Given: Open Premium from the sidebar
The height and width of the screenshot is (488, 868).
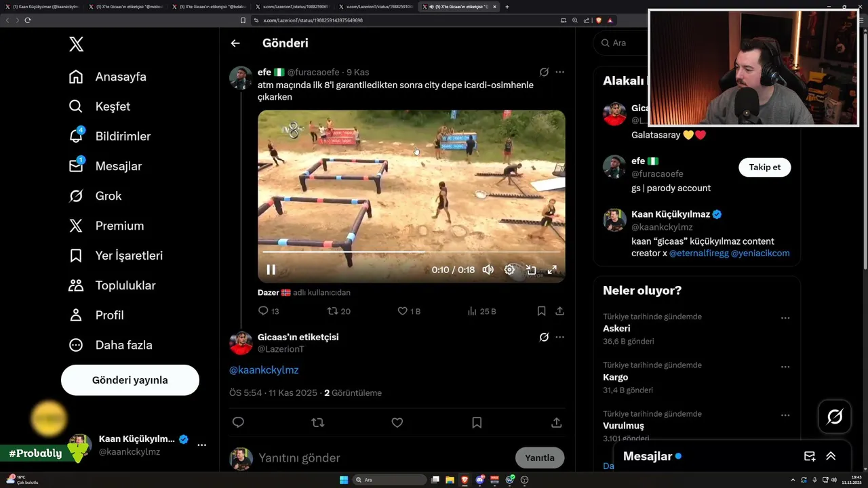Looking at the screenshot, I should [x=106, y=226].
